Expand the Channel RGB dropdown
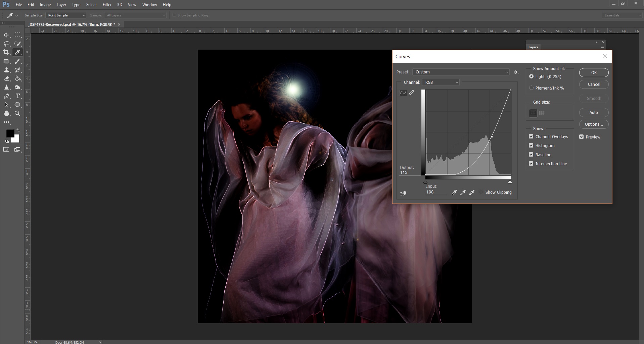Viewport: 644px width, 344px height. (441, 82)
